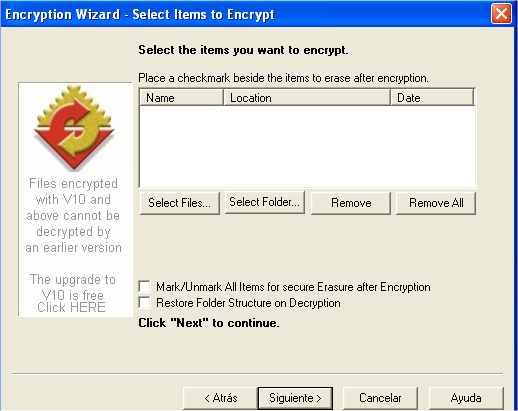Screen dimensions: 518x411
Task: Click the divider between Location and Date headers
Action: (390, 98)
